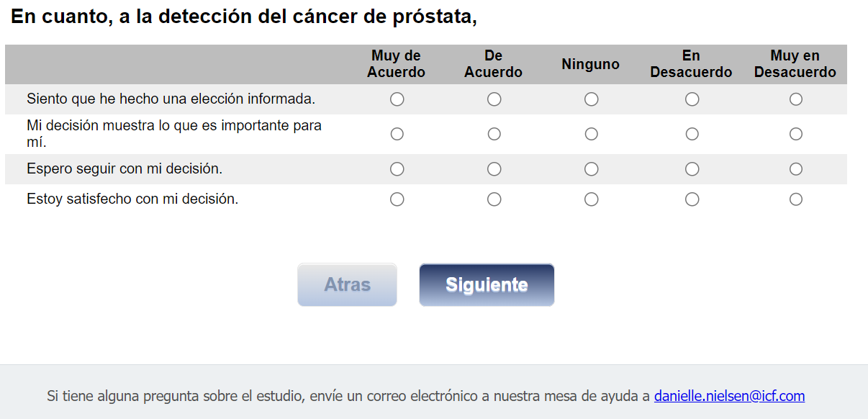The height and width of the screenshot is (419, 868).
Task: Choose 'De Acuerdo' for 'Estoy satisfecho con mi decisión'
Action: pos(494,199)
